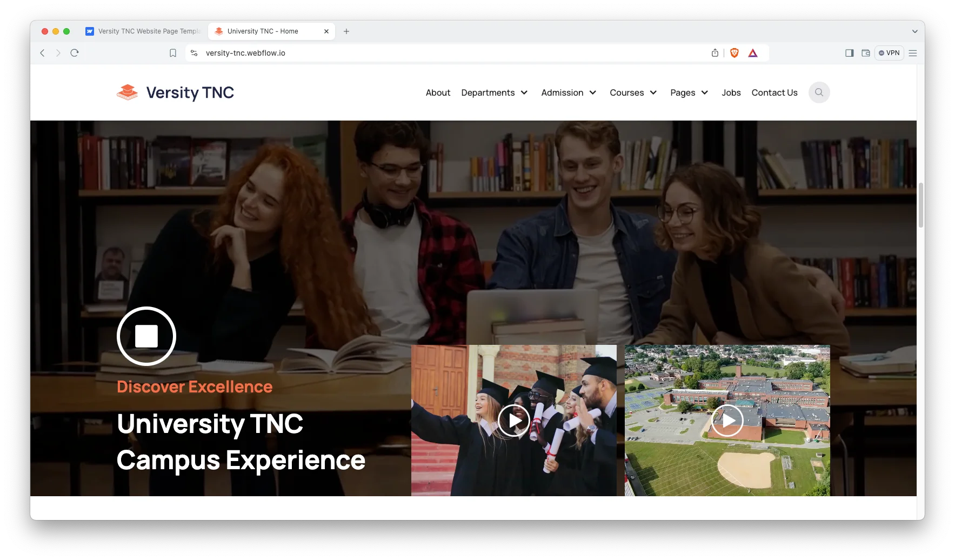The width and height of the screenshot is (955, 560).
Task: Click the Versity TNC logo
Action: [x=176, y=92]
